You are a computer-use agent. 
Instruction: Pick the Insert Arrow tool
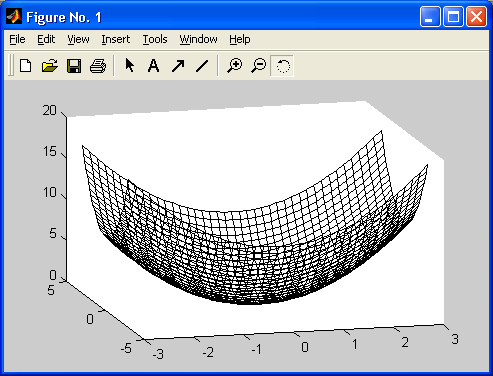(178, 66)
